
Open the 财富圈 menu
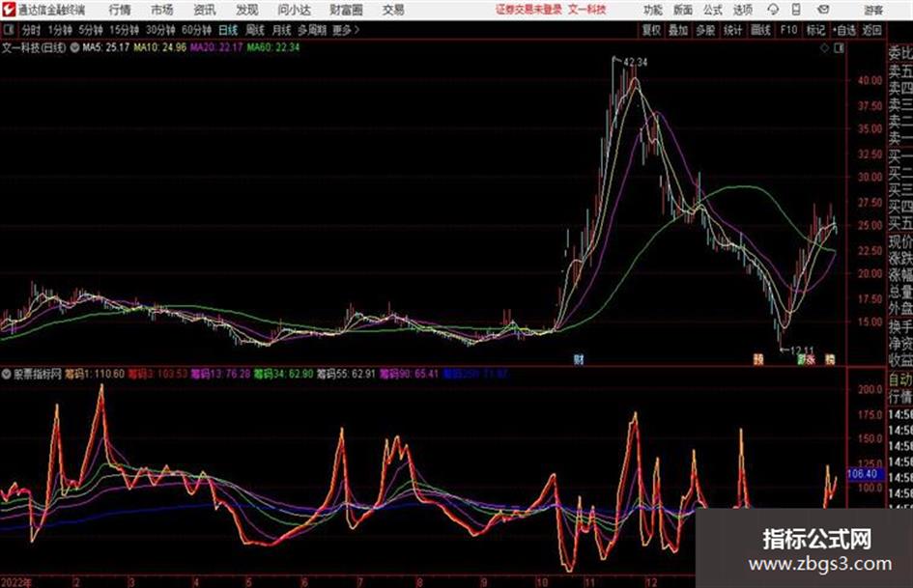pos(347,10)
